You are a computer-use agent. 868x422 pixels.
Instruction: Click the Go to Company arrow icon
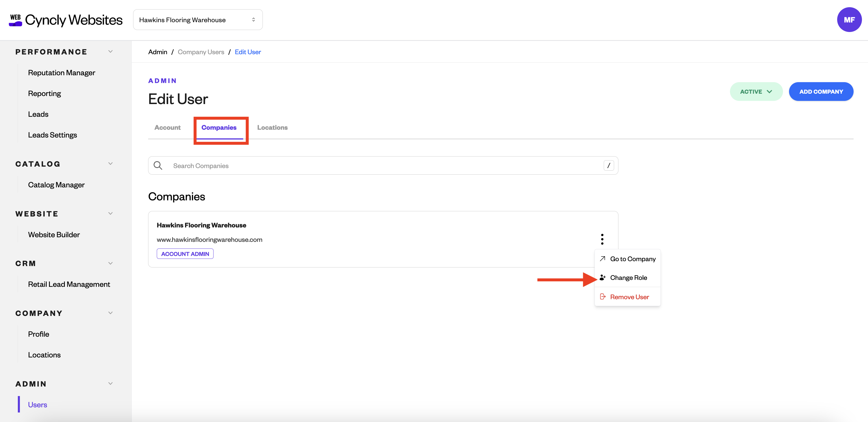click(x=603, y=259)
